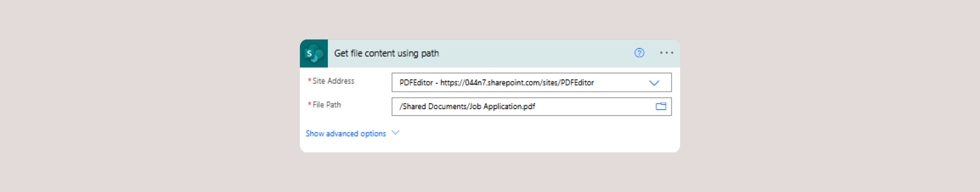Click the Site Address label

tap(333, 81)
